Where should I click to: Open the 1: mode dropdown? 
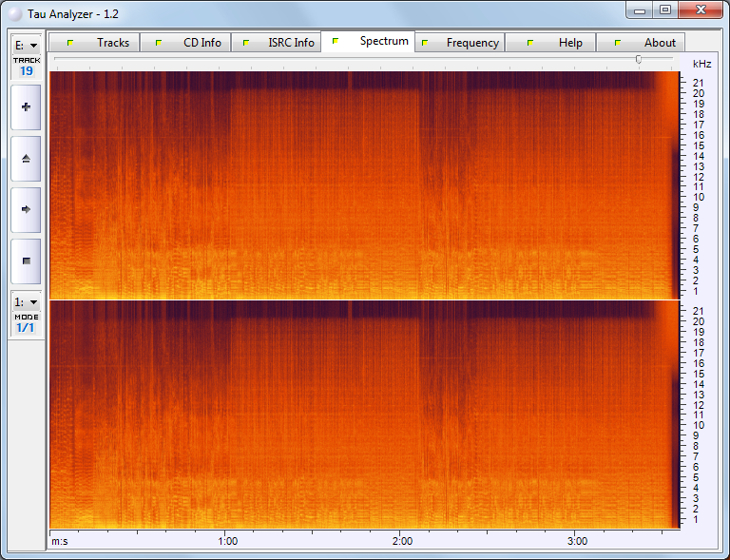click(26, 301)
